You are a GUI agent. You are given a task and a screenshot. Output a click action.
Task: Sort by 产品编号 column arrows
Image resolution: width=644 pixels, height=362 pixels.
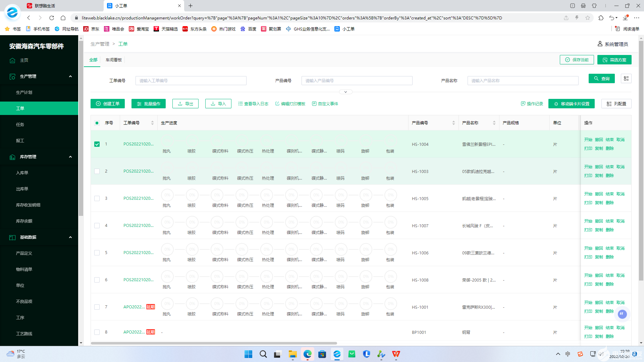(x=453, y=123)
